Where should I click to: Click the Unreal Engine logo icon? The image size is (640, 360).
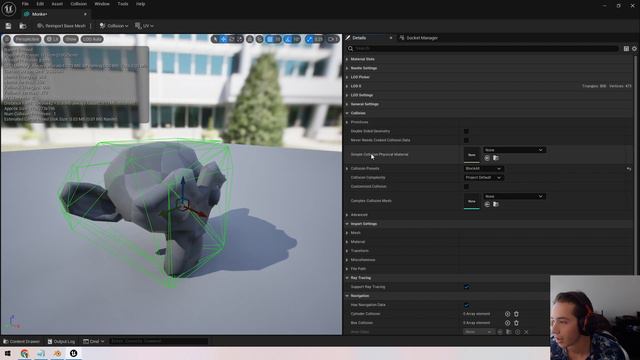pyautogui.click(x=9, y=9)
